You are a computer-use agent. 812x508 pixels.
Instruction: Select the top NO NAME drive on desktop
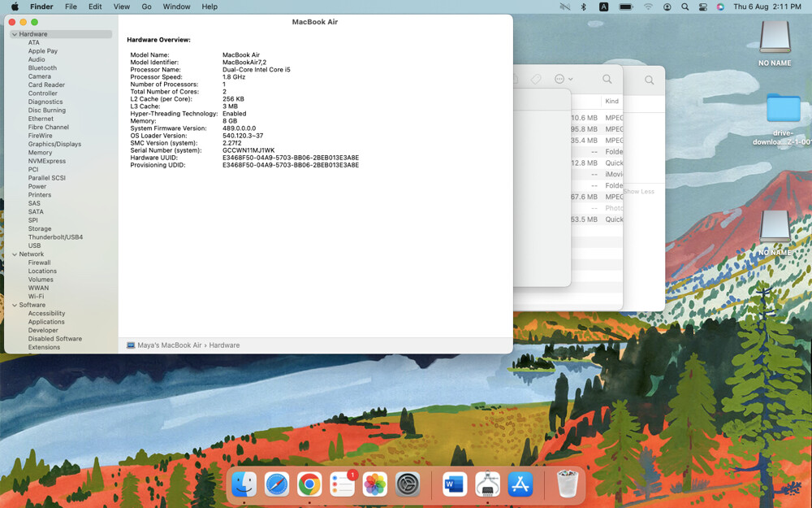tap(775, 44)
